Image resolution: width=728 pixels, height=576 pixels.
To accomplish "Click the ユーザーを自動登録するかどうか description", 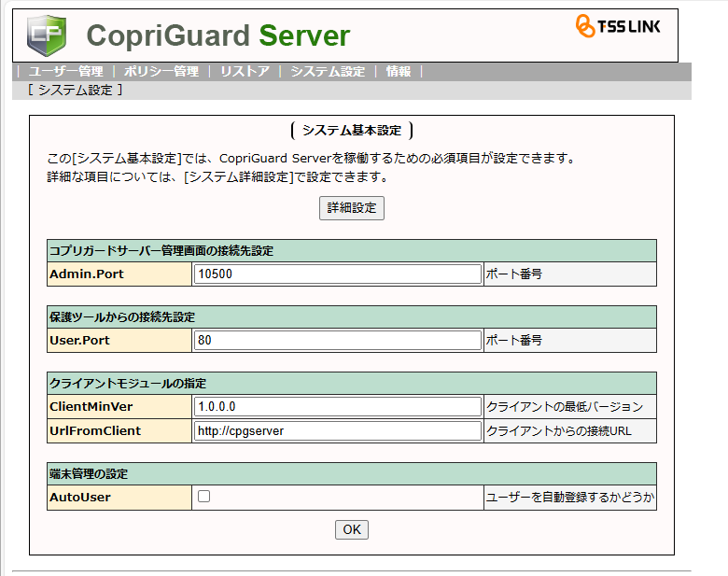I will pyautogui.click(x=570, y=498).
